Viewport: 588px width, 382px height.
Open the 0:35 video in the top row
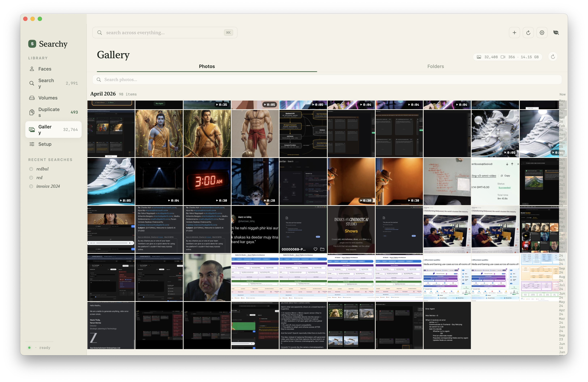click(207, 105)
